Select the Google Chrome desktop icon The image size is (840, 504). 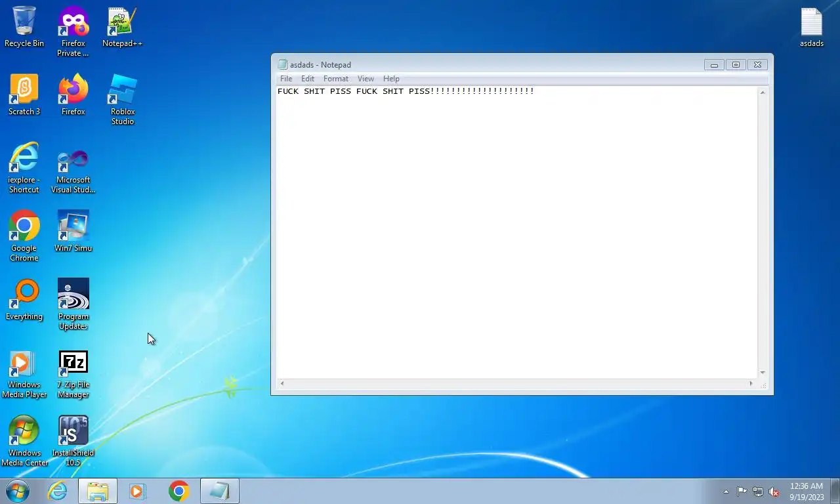24,236
